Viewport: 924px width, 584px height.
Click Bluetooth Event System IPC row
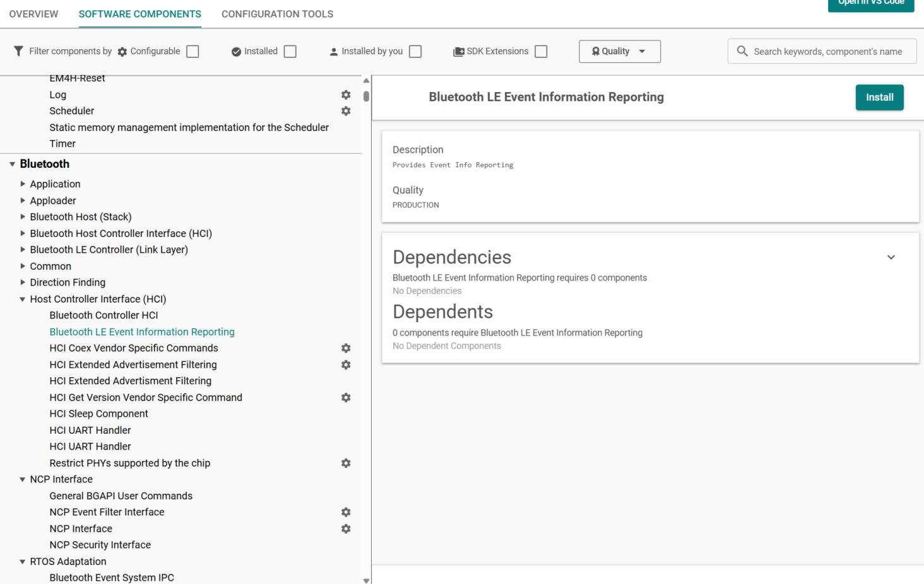(112, 578)
